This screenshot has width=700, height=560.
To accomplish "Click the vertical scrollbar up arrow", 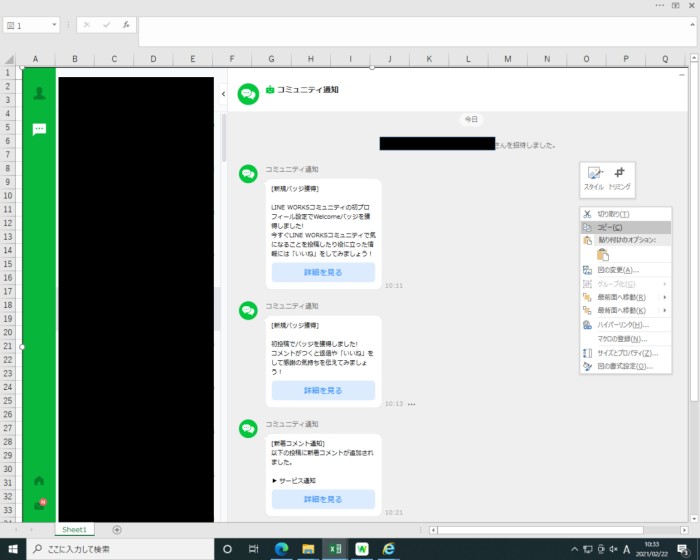I will (x=694, y=58).
